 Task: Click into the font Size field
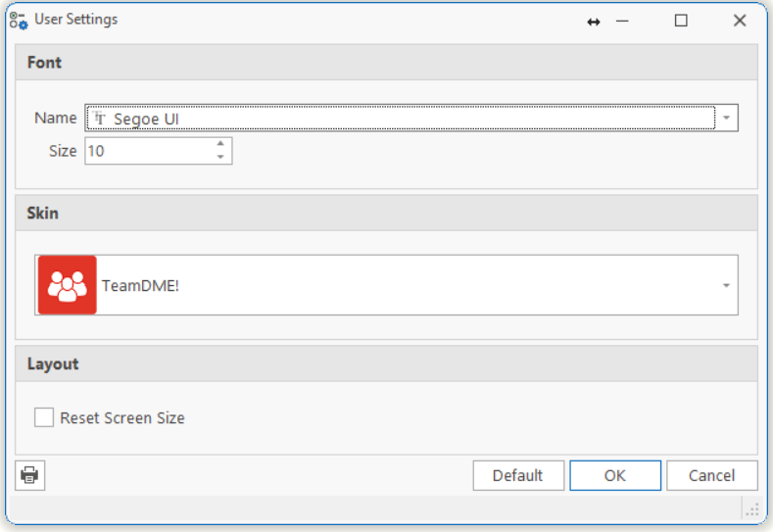(147, 151)
